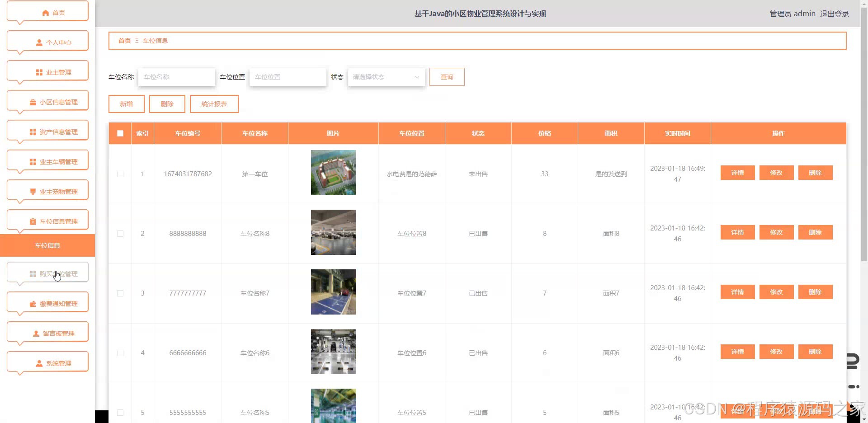Click the grid icon beside 业主车辆管理
Screen dimensions: 868x423
(x=33, y=162)
